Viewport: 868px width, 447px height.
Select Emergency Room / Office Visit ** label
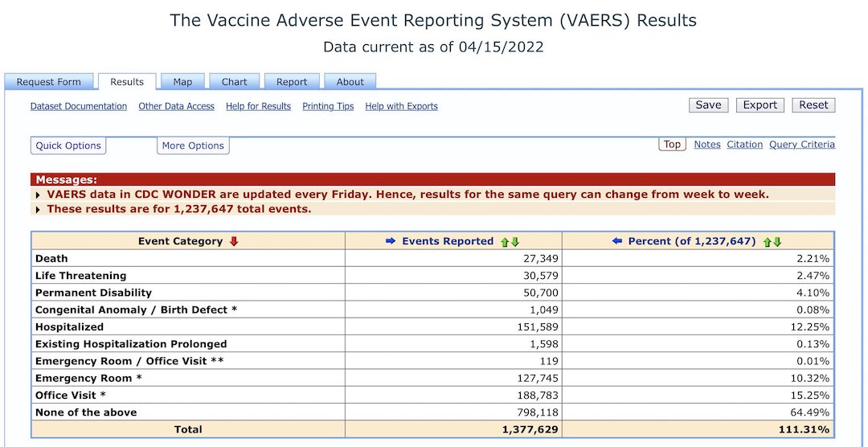129,362
